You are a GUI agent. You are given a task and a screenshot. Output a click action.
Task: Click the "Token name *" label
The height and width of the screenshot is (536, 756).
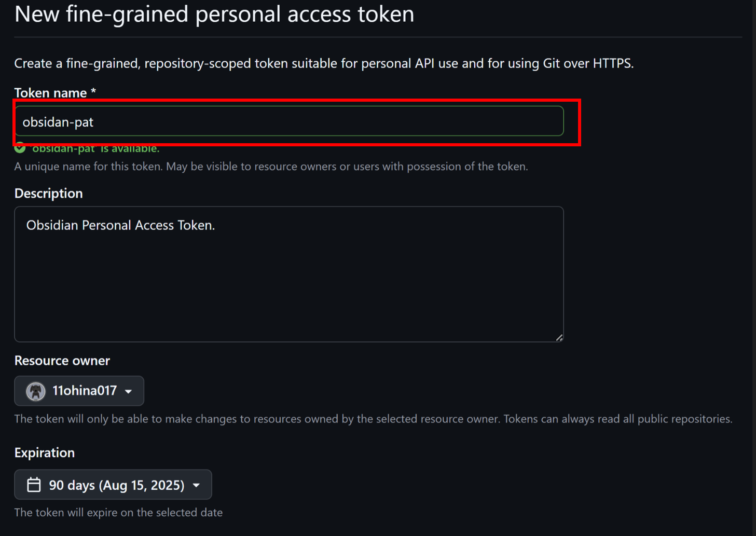[55, 93]
